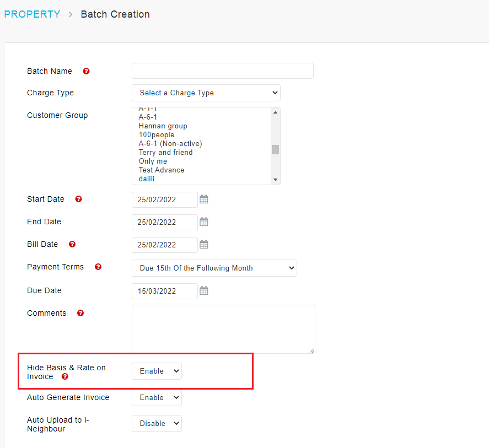This screenshot has height=448, width=489.
Task: Go to PROPERTY breadcrumb link
Action: coord(32,14)
